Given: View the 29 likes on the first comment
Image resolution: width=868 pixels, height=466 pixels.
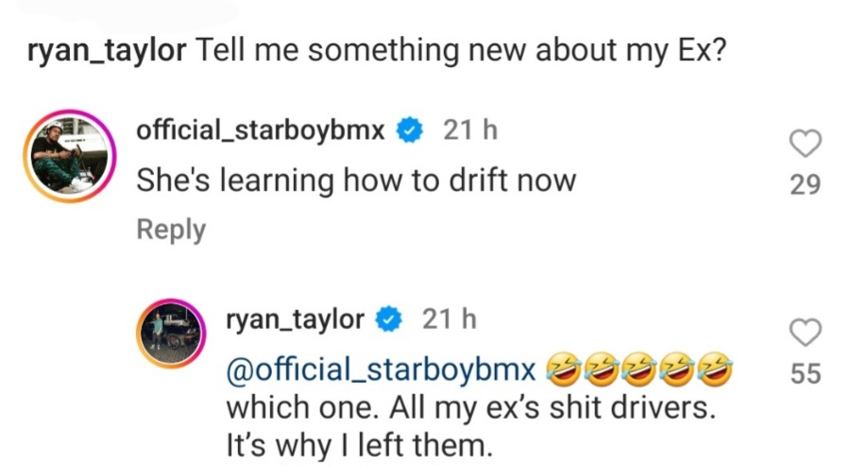Looking at the screenshot, I should point(805,185).
